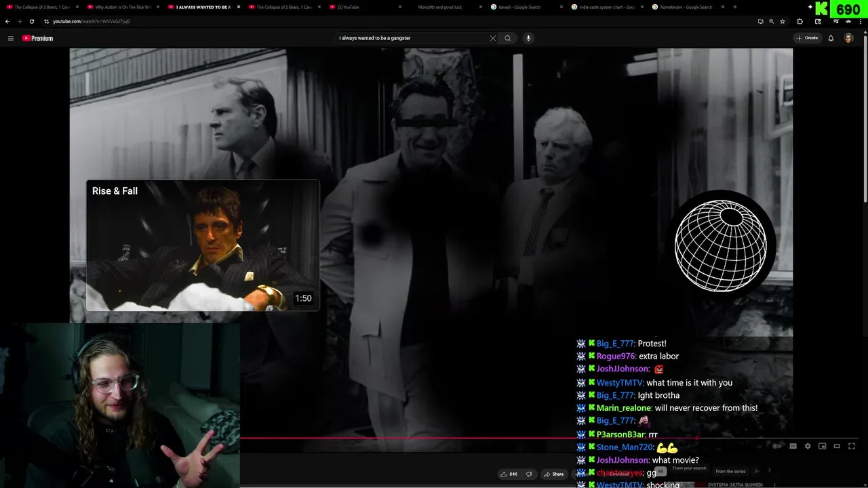Open the notifications bell
Screen dimensions: 868x488
[831, 38]
